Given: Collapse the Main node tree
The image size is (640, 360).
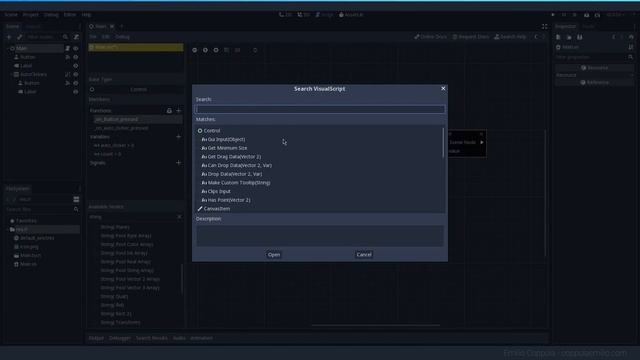Looking at the screenshot, I should coord(8,49).
